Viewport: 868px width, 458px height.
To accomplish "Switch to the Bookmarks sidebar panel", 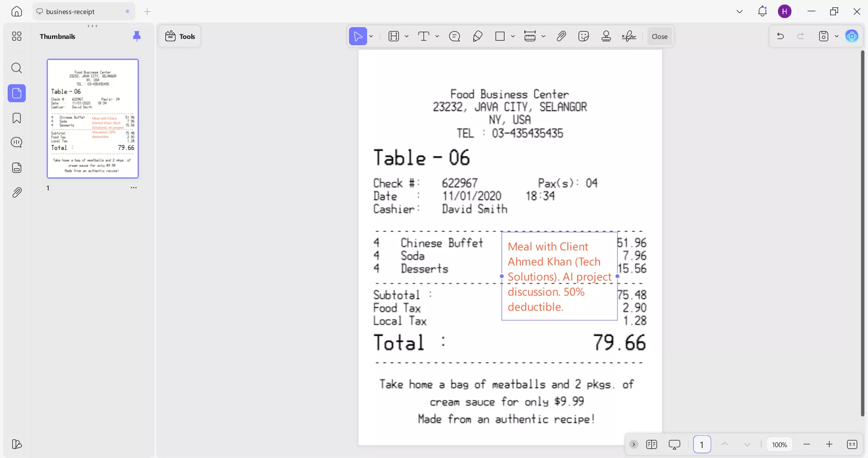I will pyautogui.click(x=17, y=118).
